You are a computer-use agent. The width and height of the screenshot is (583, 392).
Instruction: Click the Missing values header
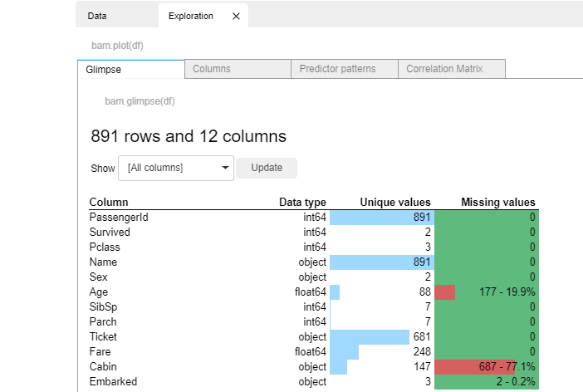click(497, 202)
